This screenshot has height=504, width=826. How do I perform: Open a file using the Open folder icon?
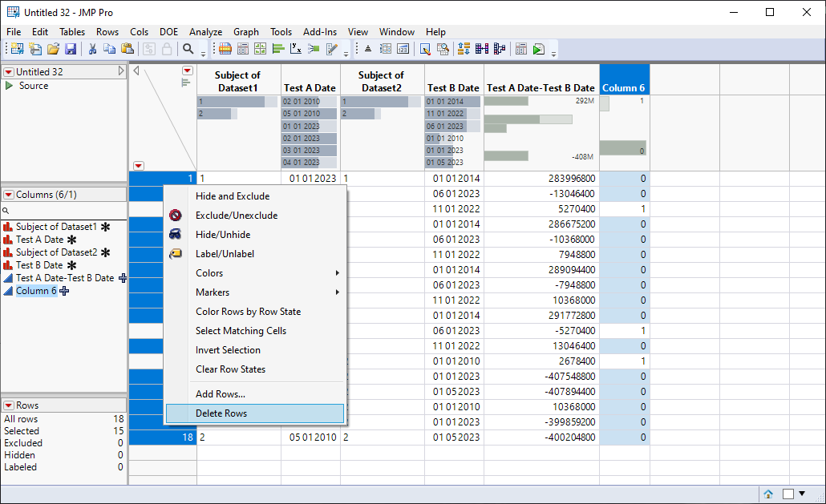52,49
